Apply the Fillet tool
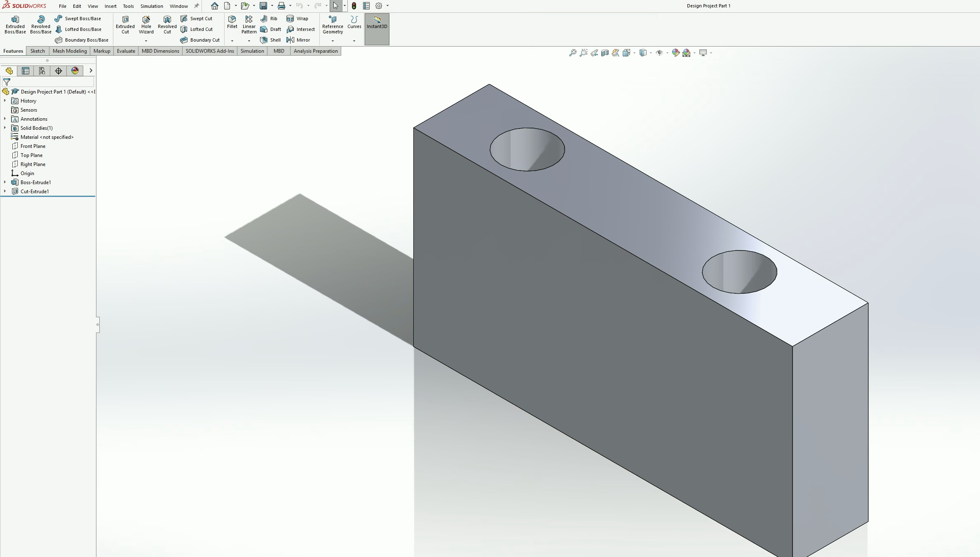Image resolution: width=980 pixels, height=557 pixels. [x=232, y=22]
